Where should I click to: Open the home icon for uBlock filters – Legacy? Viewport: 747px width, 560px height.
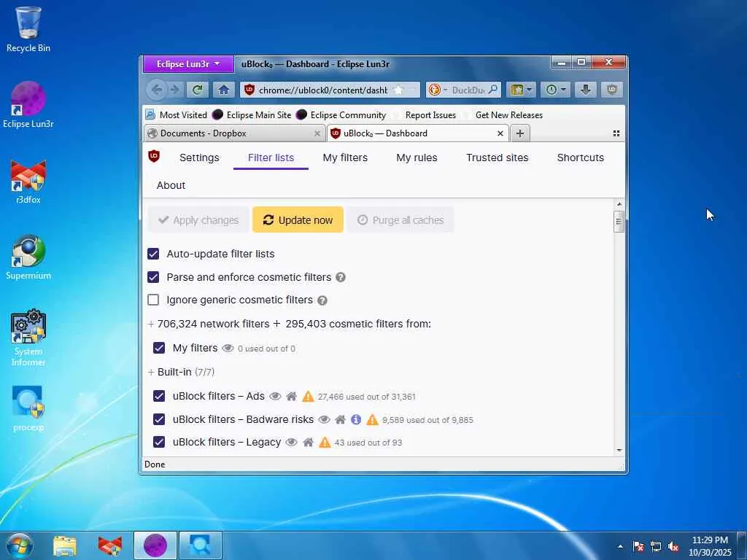[309, 443]
